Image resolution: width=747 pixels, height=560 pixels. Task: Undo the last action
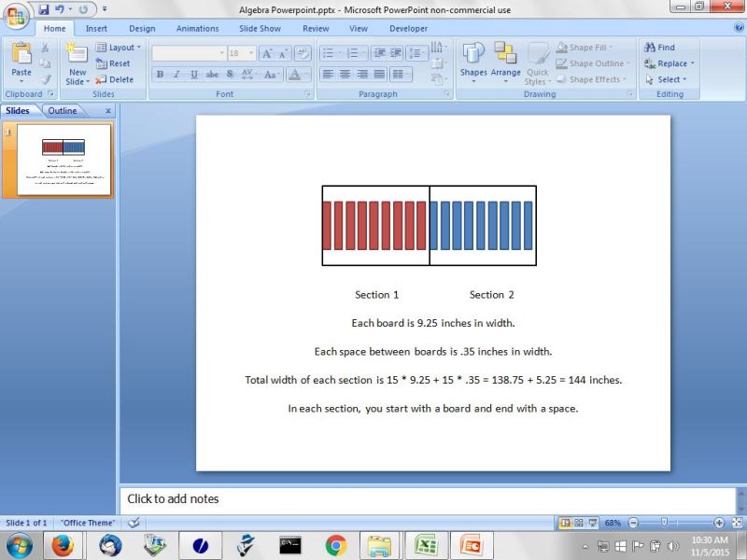(x=60, y=9)
